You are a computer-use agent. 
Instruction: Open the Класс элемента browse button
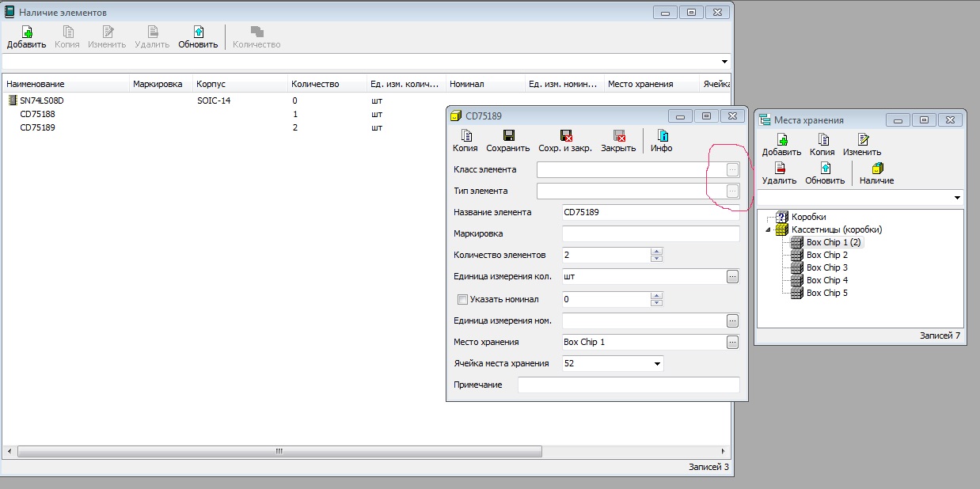click(x=732, y=169)
